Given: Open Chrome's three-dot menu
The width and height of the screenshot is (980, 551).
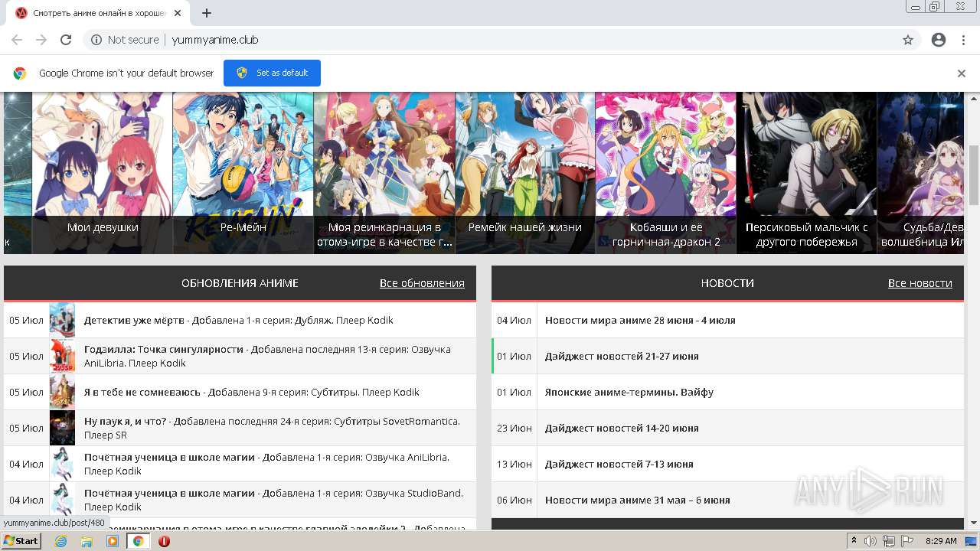Looking at the screenshot, I should (963, 40).
